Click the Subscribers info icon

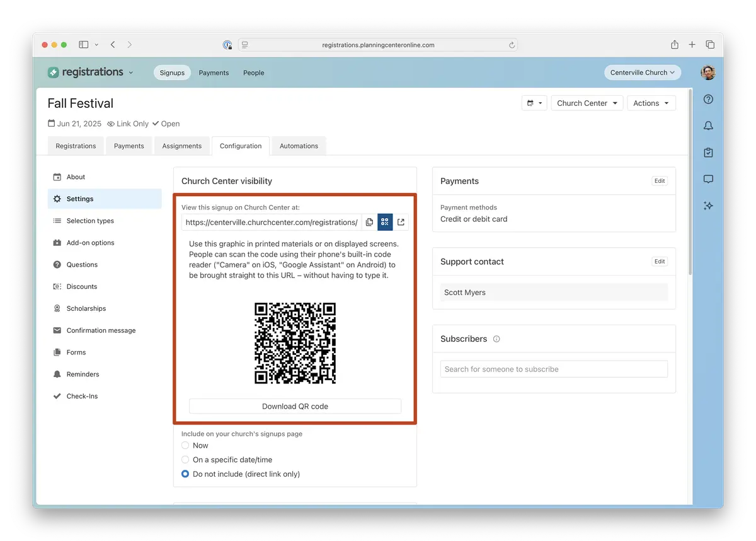(496, 339)
